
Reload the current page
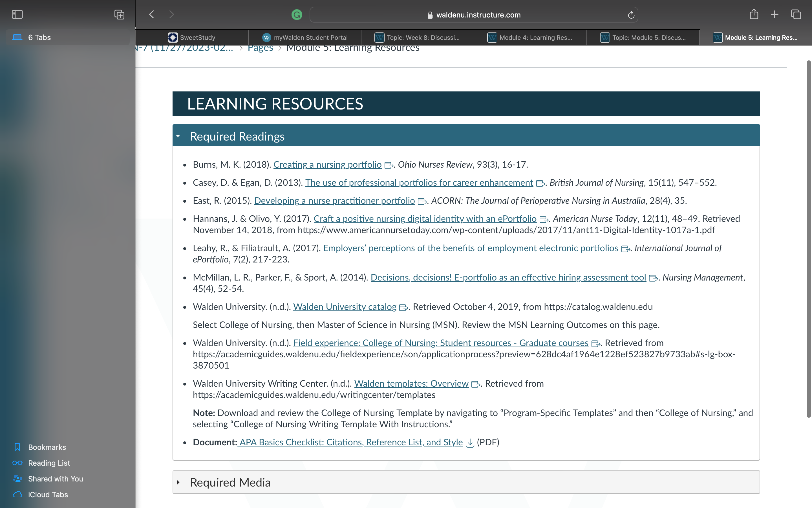pos(631,15)
